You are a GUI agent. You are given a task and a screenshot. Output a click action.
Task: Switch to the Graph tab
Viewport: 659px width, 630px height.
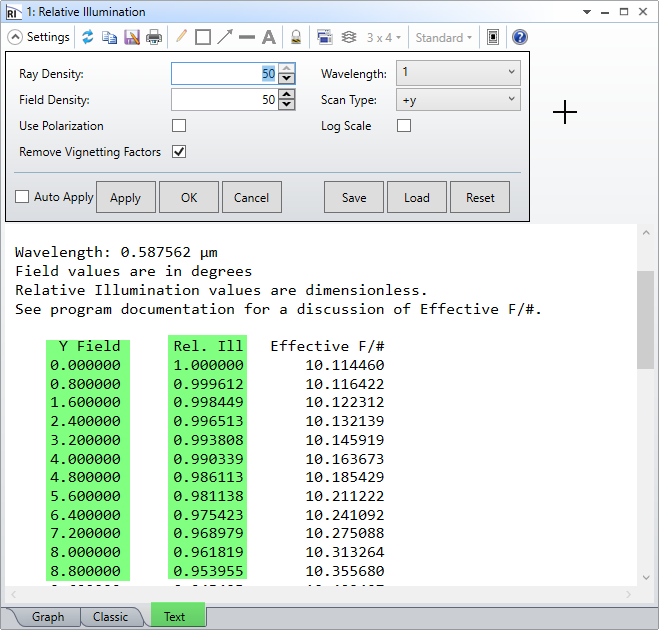(48, 617)
